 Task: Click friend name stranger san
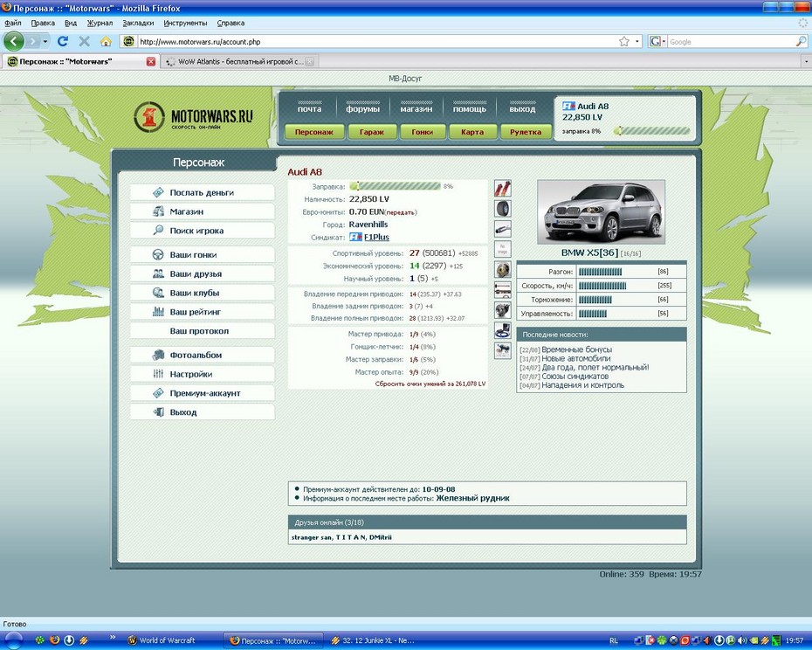tap(312, 537)
